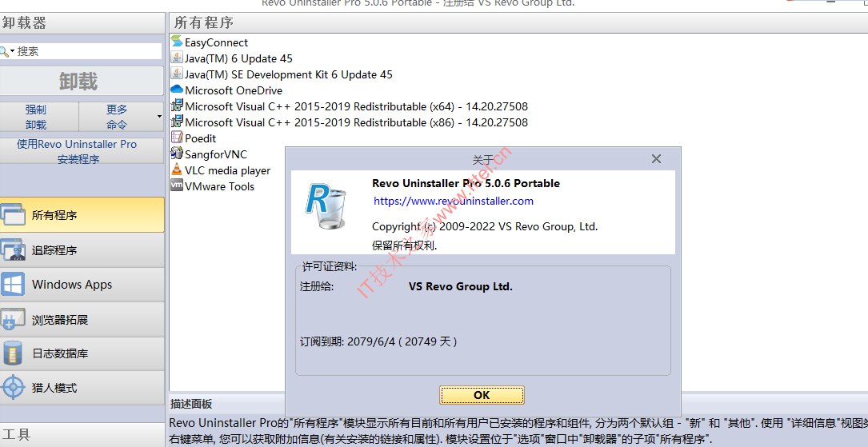Click the Revo Uninstaller logo in About dialog
This screenshot has width=868, height=447.
[x=326, y=207]
